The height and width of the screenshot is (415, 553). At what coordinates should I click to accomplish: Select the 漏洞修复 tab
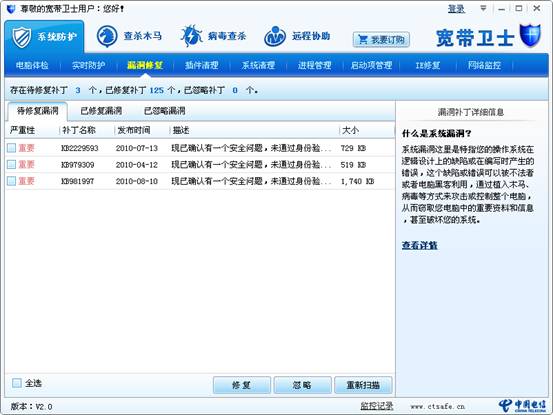tap(145, 65)
